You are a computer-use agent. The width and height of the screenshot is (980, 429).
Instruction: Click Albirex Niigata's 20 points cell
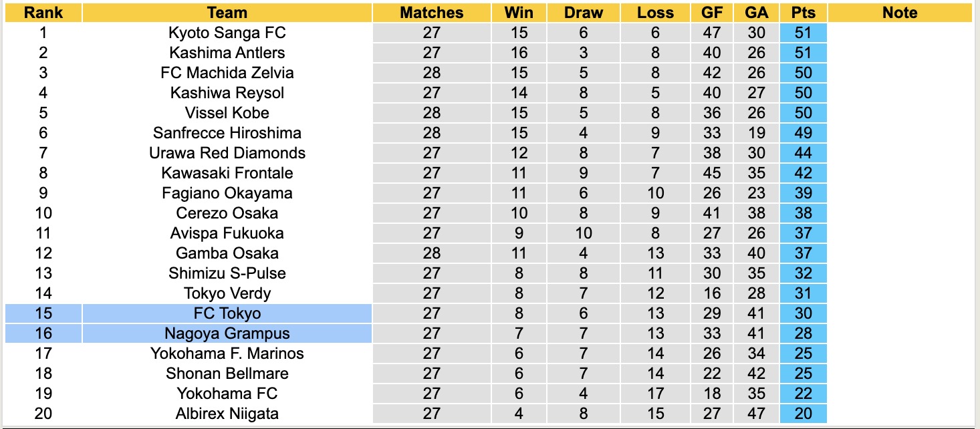(x=803, y=414)
